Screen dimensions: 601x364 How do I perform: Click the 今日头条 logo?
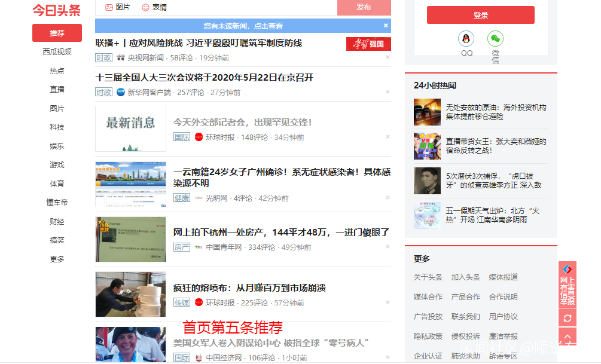(57, 10)
